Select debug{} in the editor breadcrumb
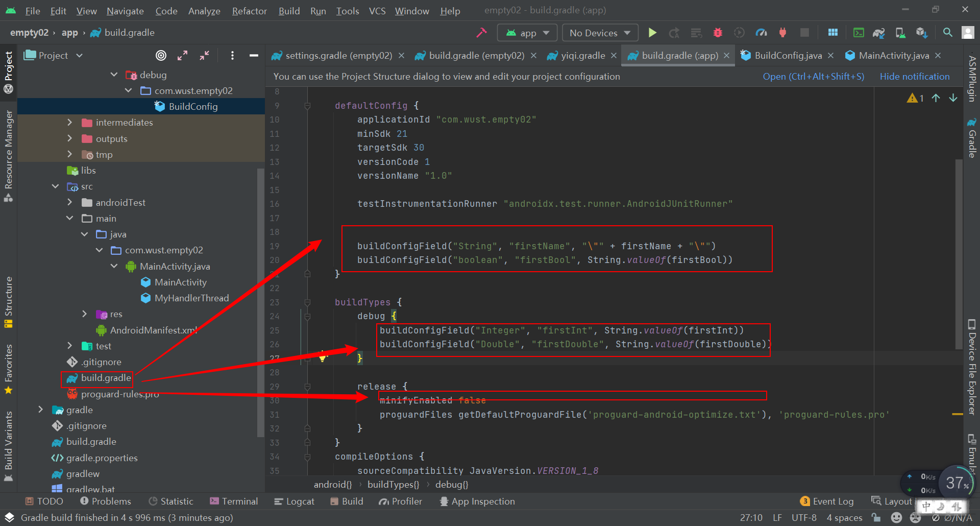The width and height of the screenshot is (980, 526). [451, 485]
